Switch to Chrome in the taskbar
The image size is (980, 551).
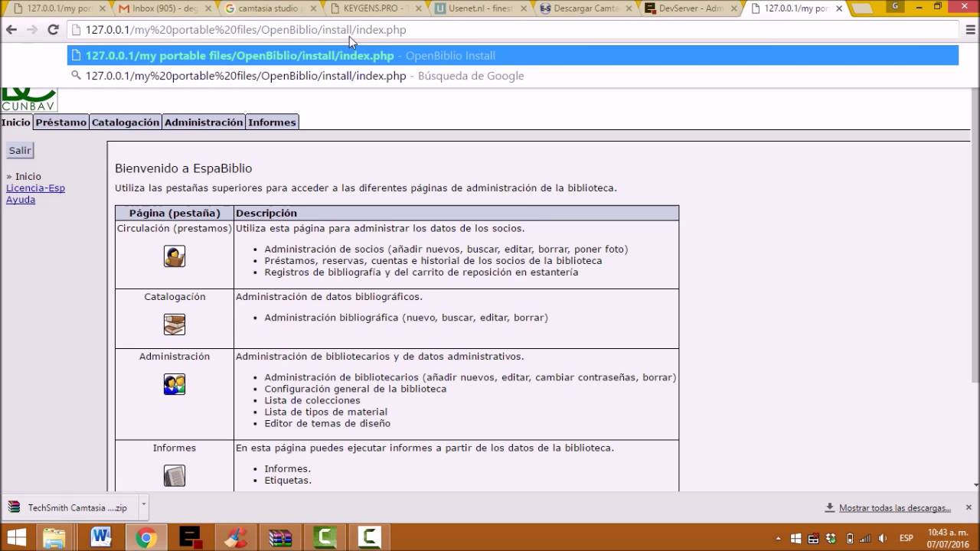[145, 537]
